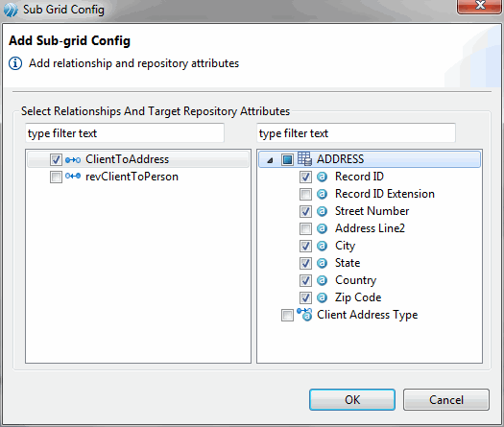Viewport: 504px width, 427px height.
Task: Tick the Address Line2 checkbox
Action: (305, 228)
